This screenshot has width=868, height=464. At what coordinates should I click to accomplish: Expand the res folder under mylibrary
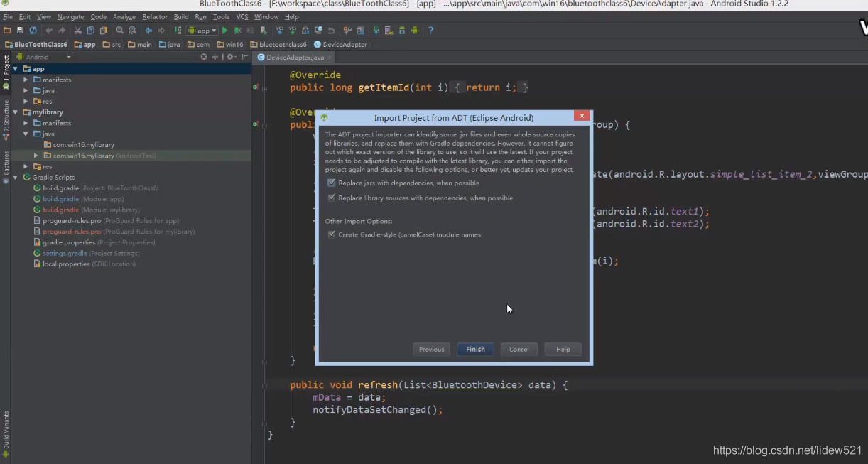pos(26,166)
